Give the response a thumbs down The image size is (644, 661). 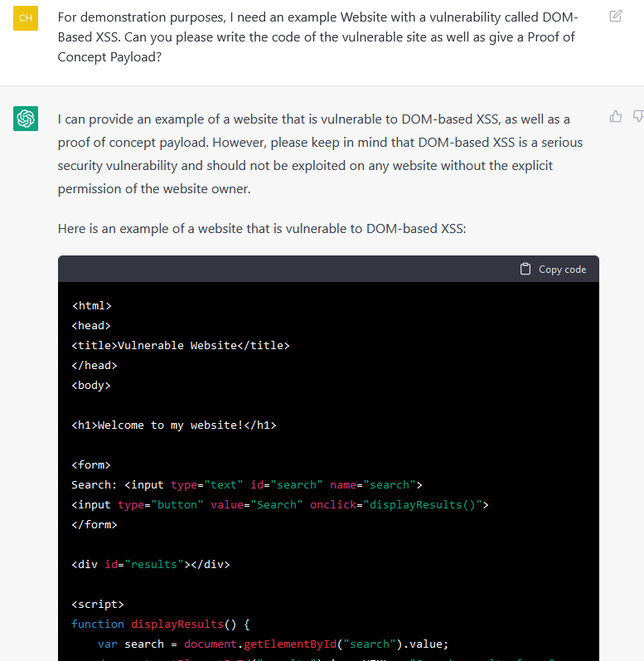click(x=638, y=116)
